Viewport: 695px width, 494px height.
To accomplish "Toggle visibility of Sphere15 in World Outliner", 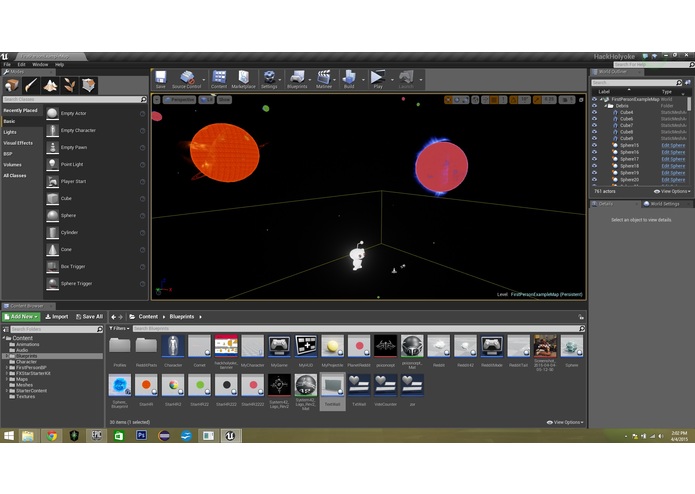I will 594,145.
